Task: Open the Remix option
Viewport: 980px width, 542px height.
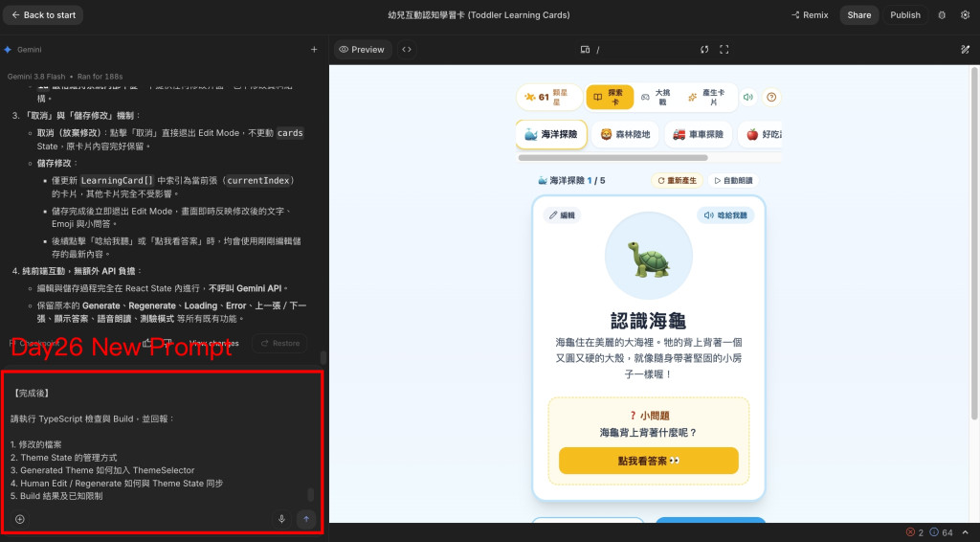Action: (x=810, y=15)
